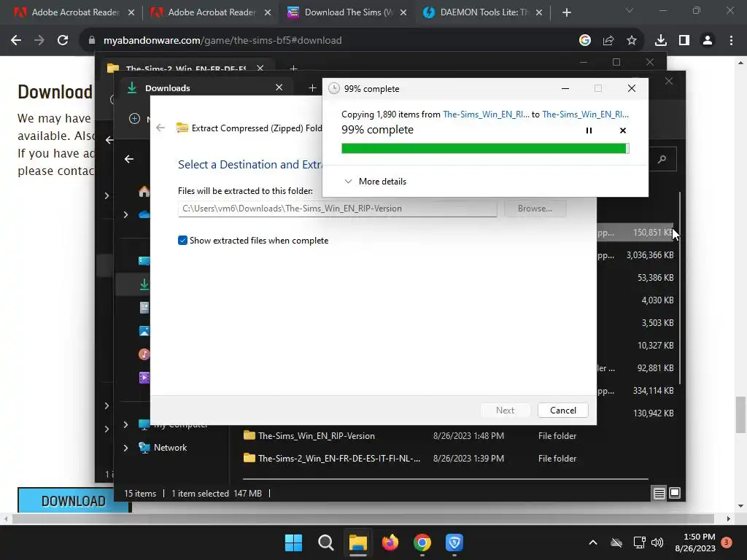This screenshot has width=747, height=560.
Task: Open a new Chrome tab
Action: pyautogui.click(x=566, y=12)
